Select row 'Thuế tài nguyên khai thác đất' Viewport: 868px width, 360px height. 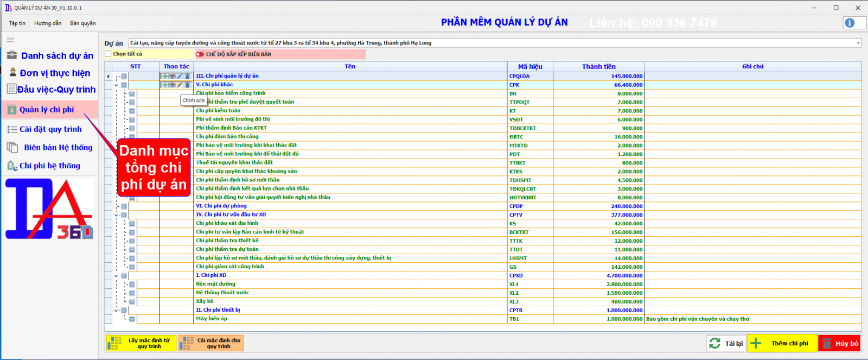[x=483, y=163]
